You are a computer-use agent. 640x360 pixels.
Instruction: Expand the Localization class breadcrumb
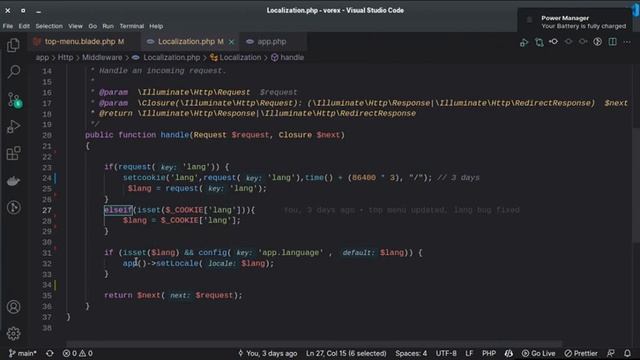click(236, 58)
